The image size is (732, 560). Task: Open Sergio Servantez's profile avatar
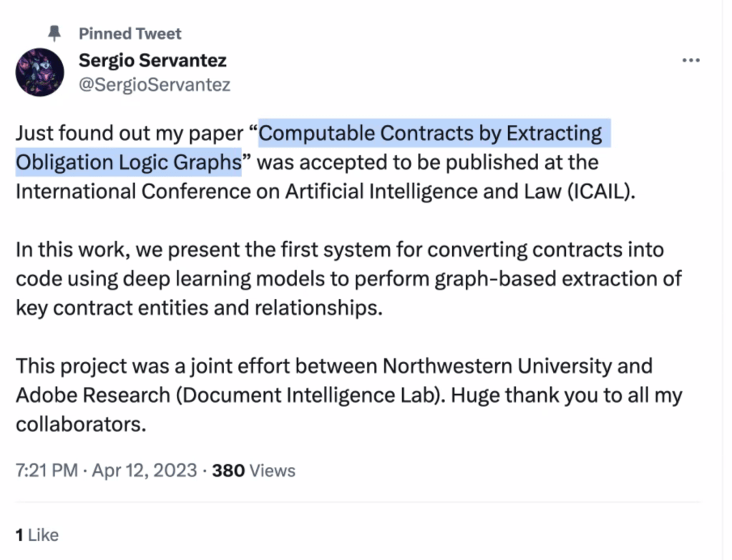[40, 72]
